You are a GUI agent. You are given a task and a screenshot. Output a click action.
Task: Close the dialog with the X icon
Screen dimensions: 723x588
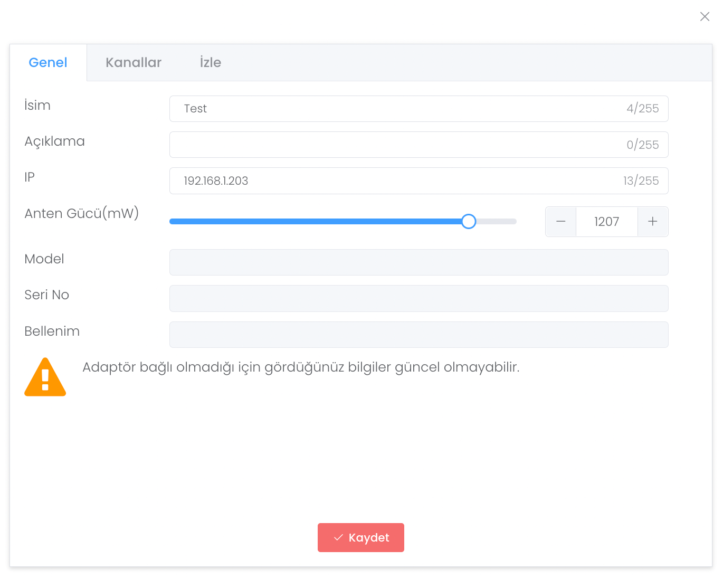pos(705,16)
